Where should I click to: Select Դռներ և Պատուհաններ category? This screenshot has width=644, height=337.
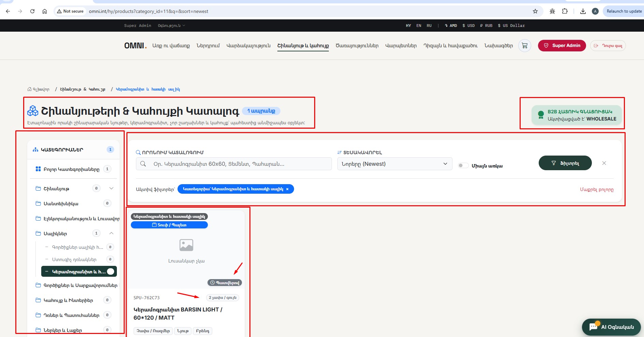pos(73,315)
